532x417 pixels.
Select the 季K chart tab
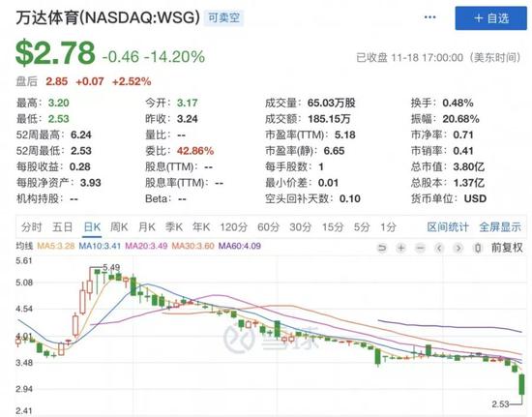point(174,227)
